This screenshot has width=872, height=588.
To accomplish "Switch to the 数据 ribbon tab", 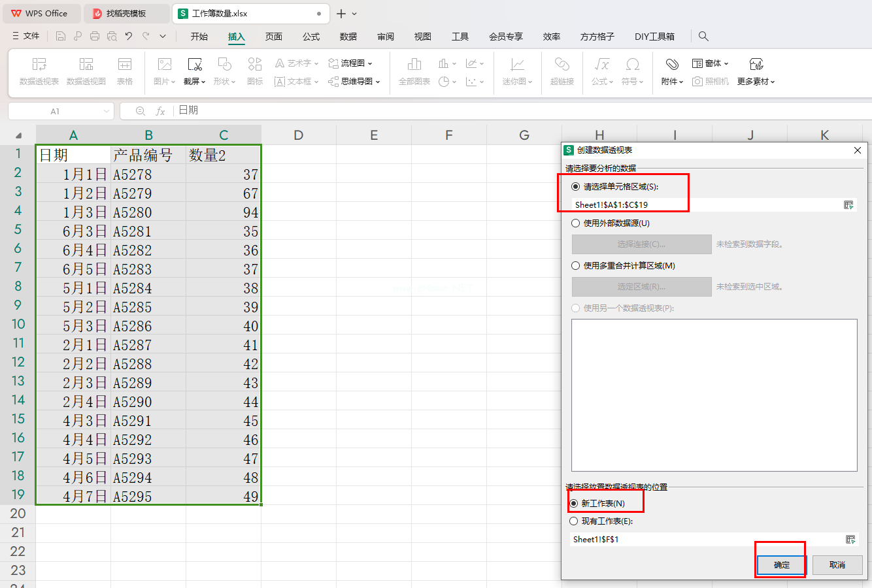I will tap(348, 37).
